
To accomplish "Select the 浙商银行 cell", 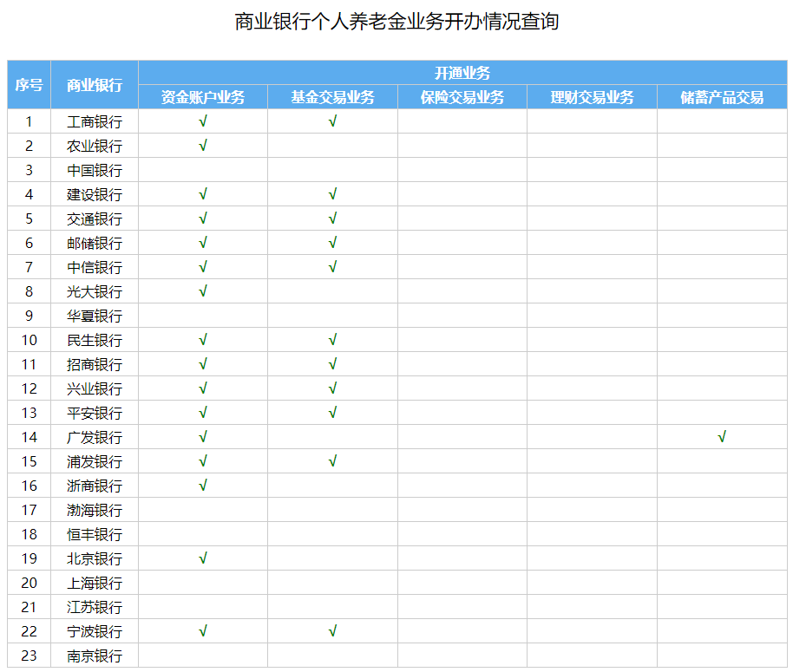I will pyautogui.click(x=95, y=486).
